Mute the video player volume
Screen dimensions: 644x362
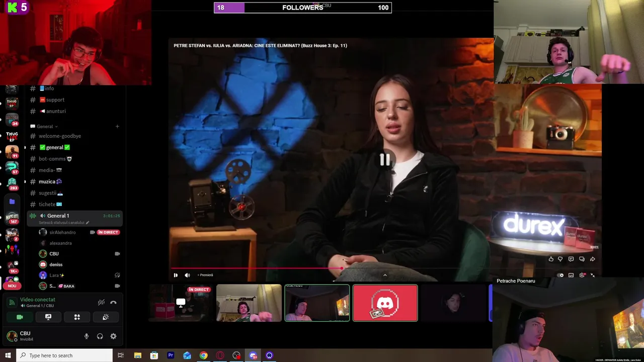point(187,275)
